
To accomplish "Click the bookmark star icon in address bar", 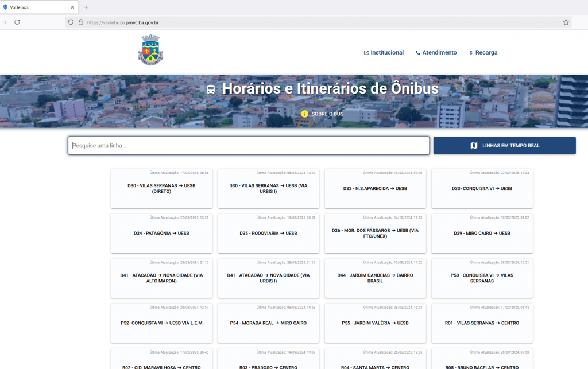I will coord(566,22).
